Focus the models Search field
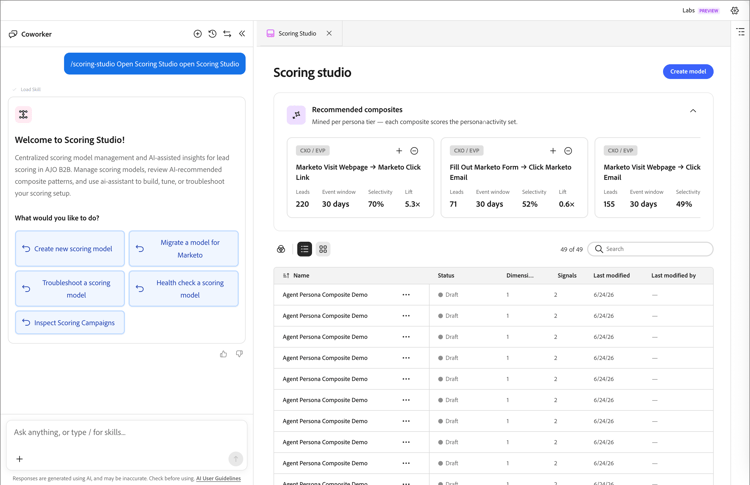 [650, 249]
